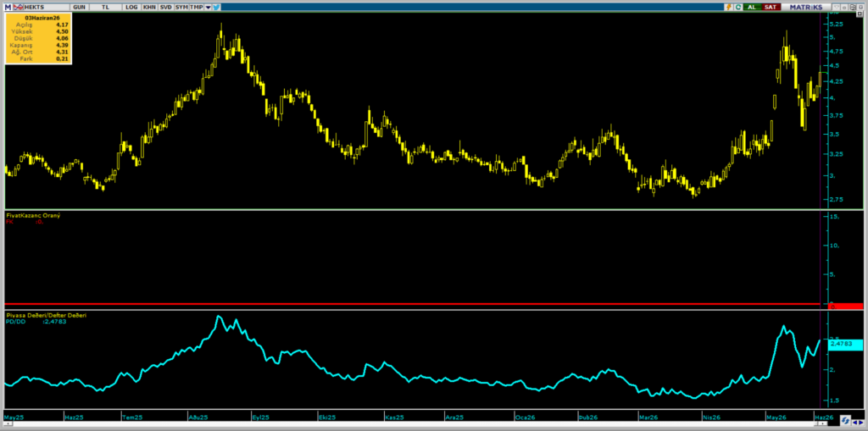Click the May26 time axis label
Image resolution: width=868 pixels, height=431 pixels.
point(776,417)
